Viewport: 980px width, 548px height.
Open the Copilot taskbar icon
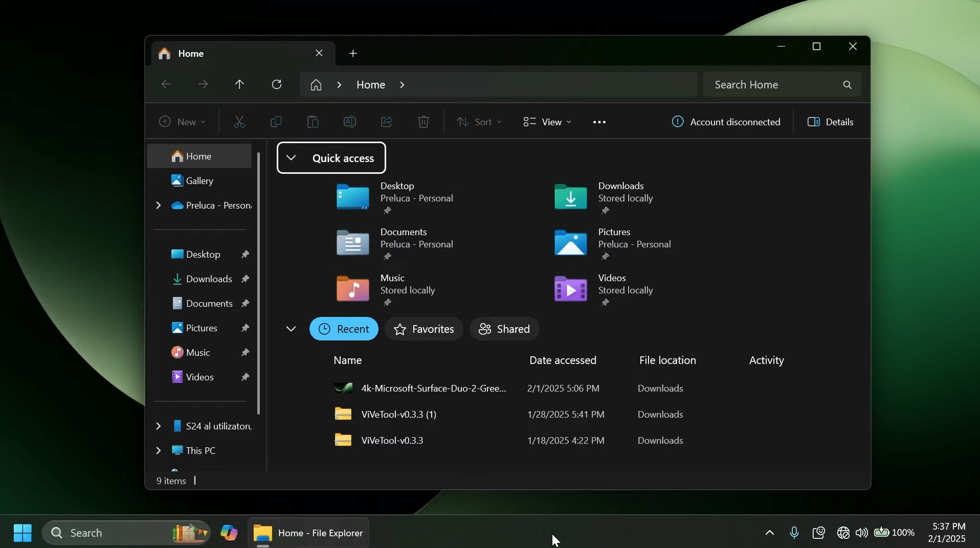point(229,533)
